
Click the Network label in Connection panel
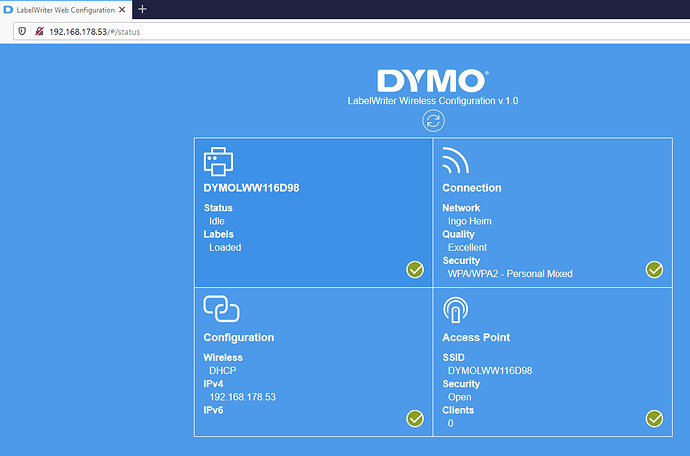point(461,208)
